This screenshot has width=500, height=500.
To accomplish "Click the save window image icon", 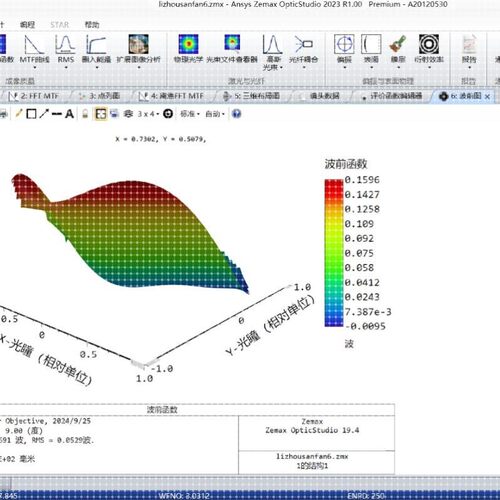I will click(x=114, y=114).
